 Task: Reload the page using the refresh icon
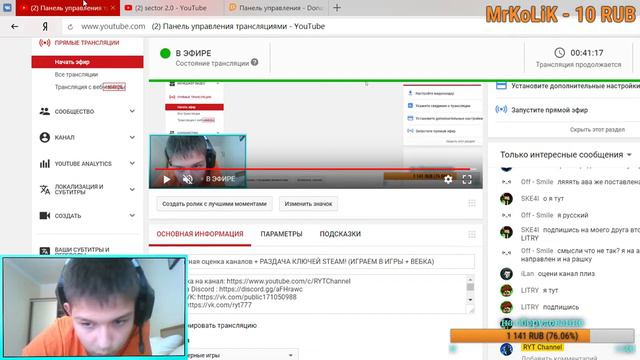(70, 27)
